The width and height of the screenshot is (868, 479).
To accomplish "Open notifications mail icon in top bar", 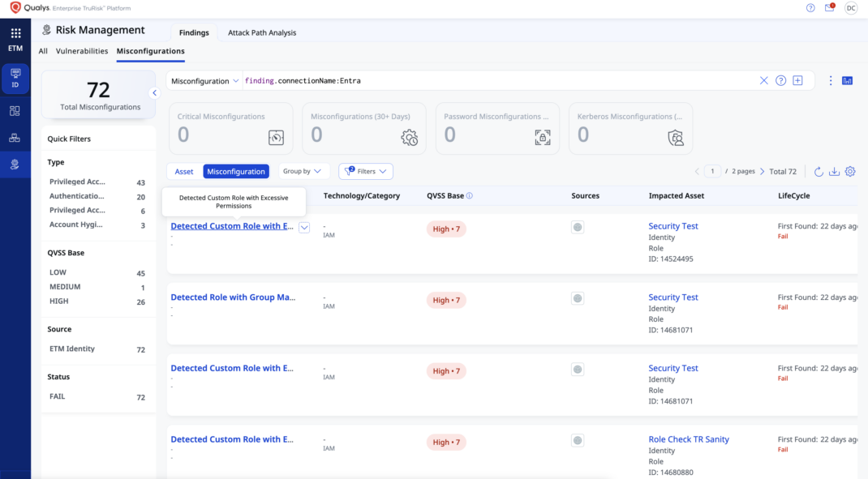I will 830,8.
